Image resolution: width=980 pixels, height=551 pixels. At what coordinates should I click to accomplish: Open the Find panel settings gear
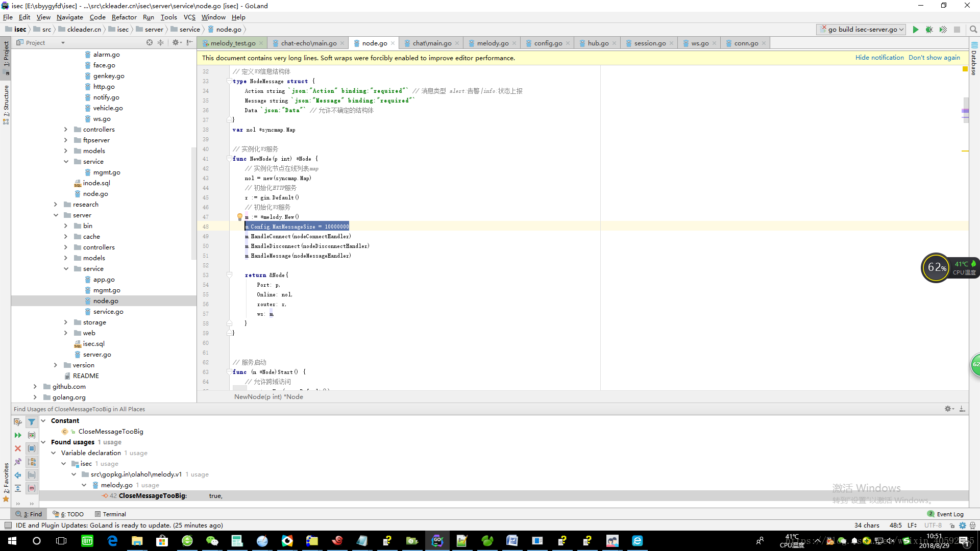click(x=948, y=409)
